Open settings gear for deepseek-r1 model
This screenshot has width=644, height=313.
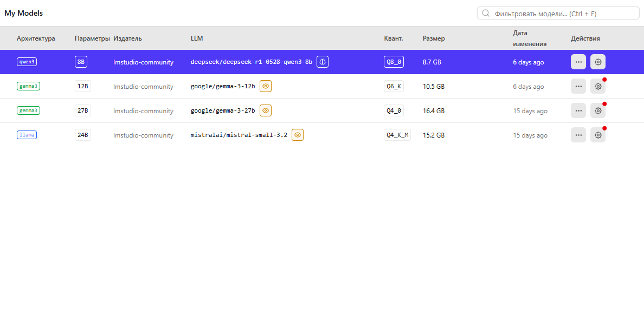pyautogui.click(x=598, y=62)
